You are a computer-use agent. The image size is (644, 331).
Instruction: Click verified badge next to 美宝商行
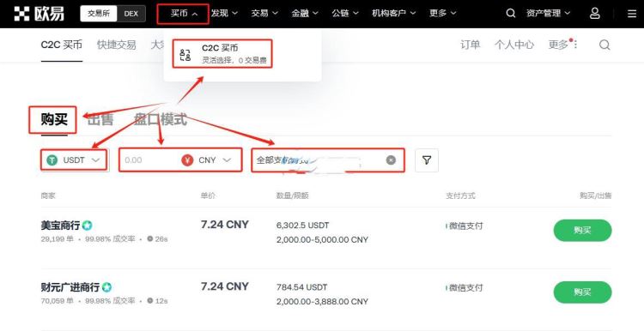point(87,226)
